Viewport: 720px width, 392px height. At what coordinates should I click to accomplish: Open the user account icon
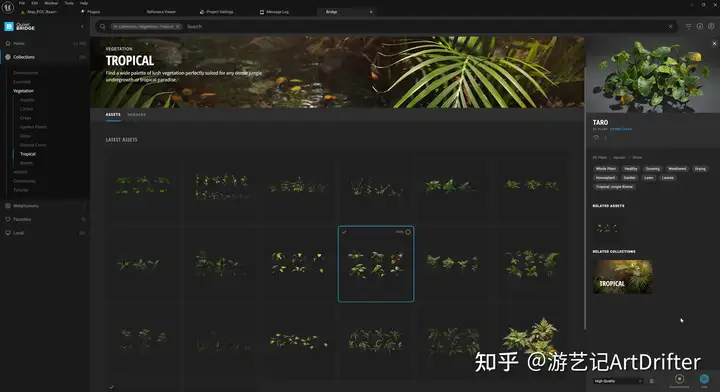711,27
